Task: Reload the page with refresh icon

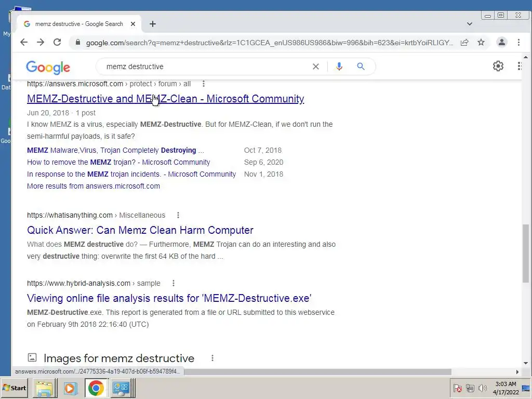Action: click(57, 42)
